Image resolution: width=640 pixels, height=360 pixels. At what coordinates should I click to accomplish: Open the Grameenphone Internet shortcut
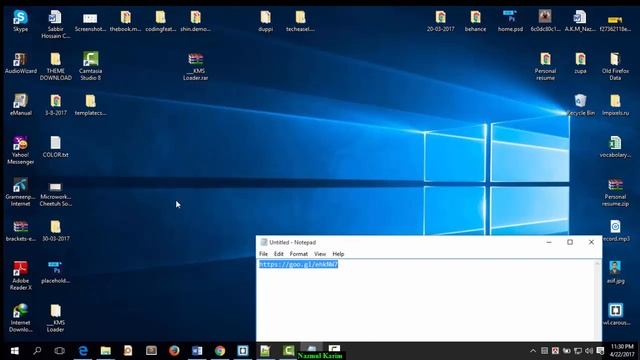(20, 192)
